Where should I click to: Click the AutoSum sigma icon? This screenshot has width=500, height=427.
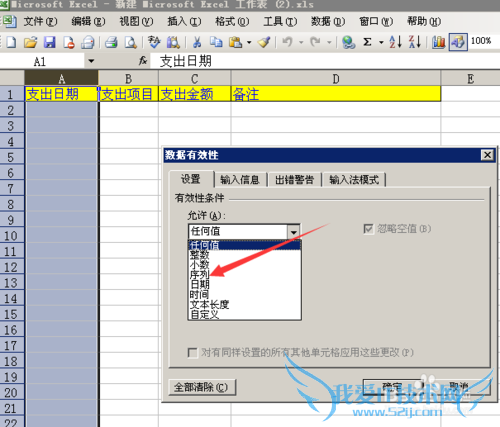367,42
